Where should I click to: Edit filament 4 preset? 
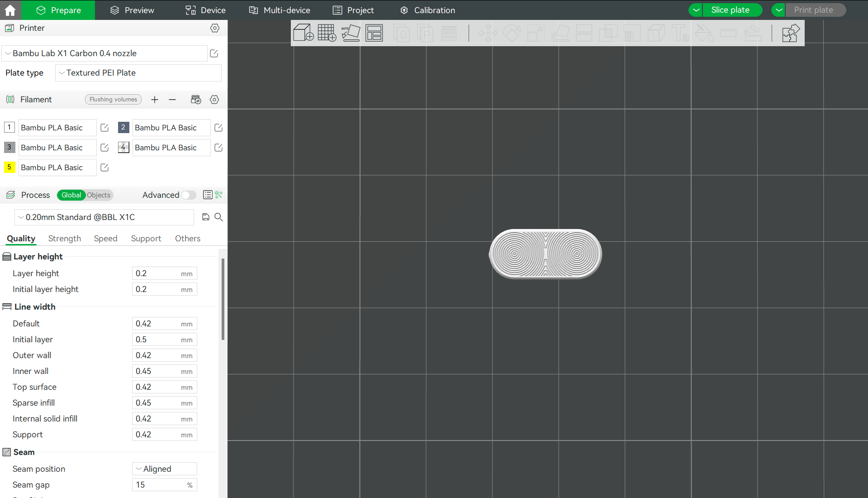click(218, 148)
